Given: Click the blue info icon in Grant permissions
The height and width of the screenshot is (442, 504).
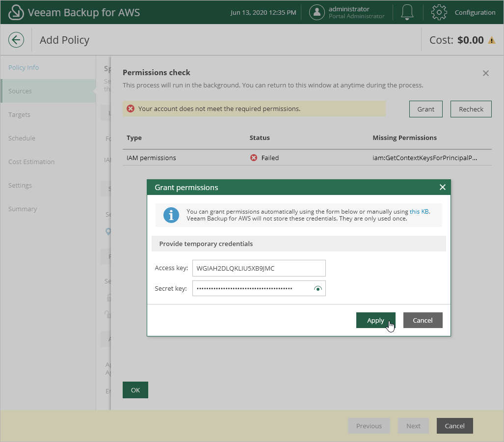Looking at the screenshot, I should [x=171, y=215].
